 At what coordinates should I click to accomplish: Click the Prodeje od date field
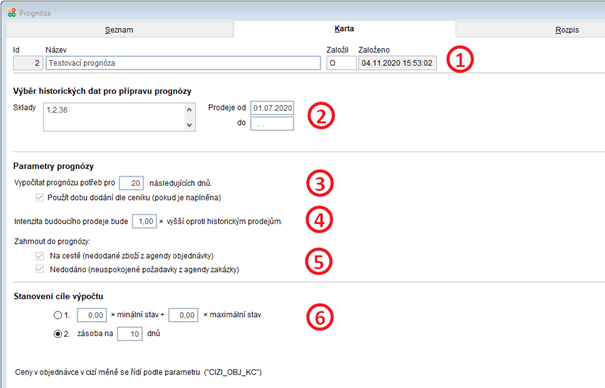(272, 108)
